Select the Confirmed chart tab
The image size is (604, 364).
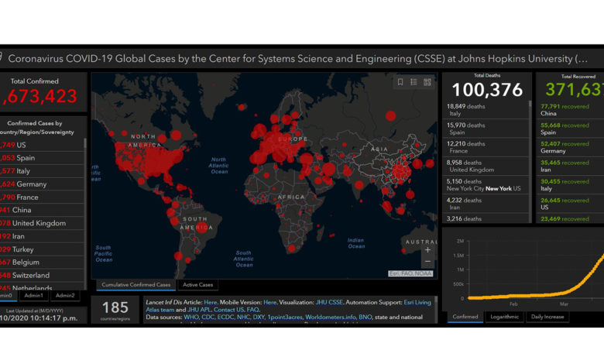pos(465,316)
